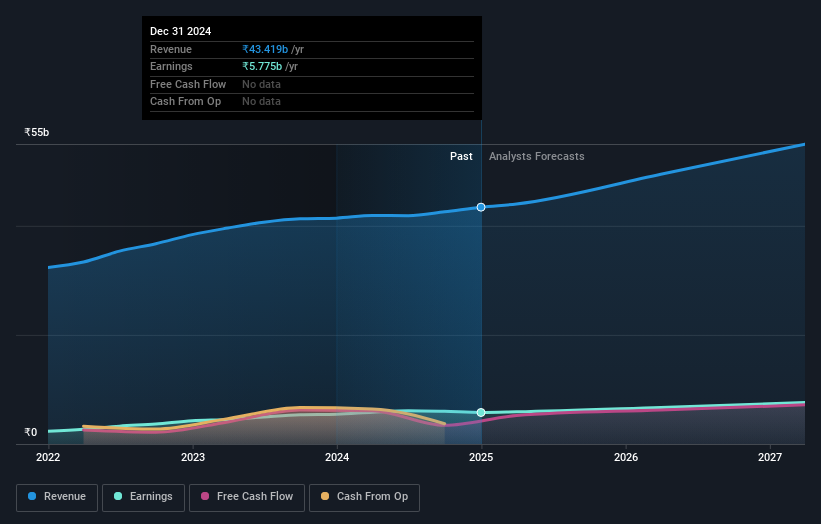This screenshot has width=821, height=524.
Task: Click the 2024 x-axis label
Action: tap(337, 457)
